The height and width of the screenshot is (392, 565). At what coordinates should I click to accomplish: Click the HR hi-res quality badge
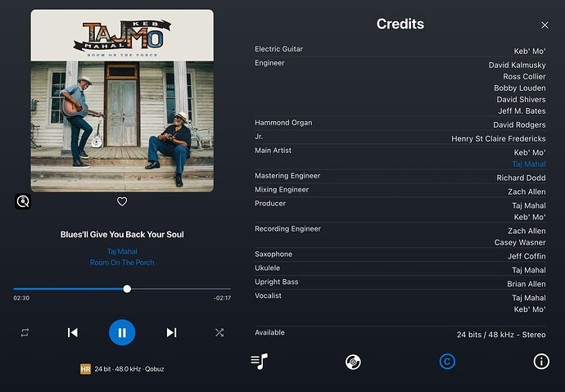point(85,369)
